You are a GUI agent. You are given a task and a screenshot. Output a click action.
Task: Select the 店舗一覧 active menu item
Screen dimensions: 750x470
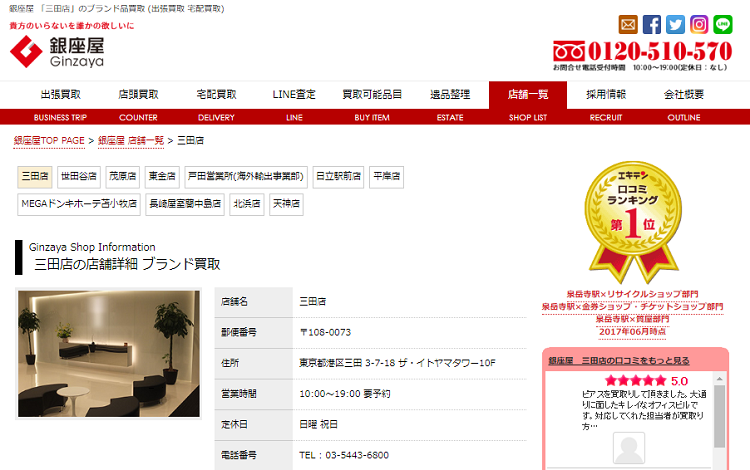tap(528, 95)
